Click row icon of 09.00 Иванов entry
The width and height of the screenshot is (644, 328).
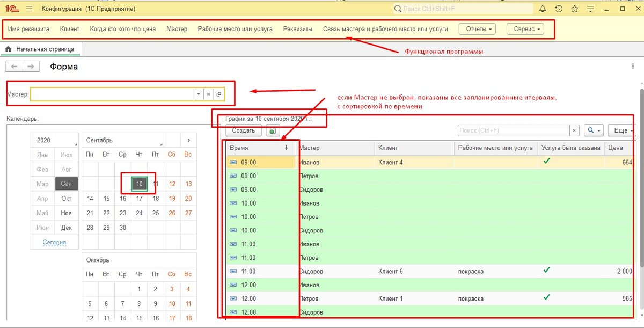[233, 162]
